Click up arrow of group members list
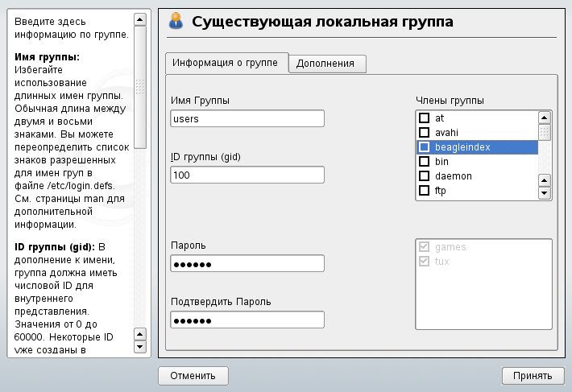Viewport: 572px width, 392px height. pos(544,117)
